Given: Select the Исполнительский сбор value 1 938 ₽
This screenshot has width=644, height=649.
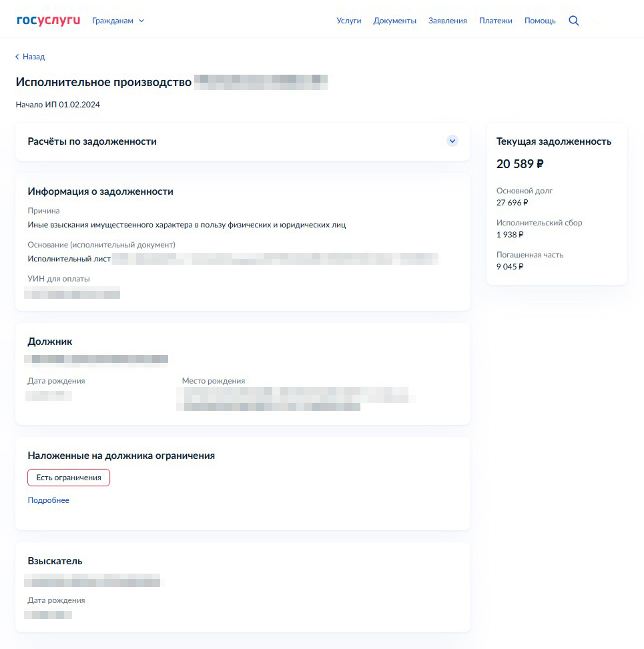Looking at the screenshot, I should coord(510,235).
